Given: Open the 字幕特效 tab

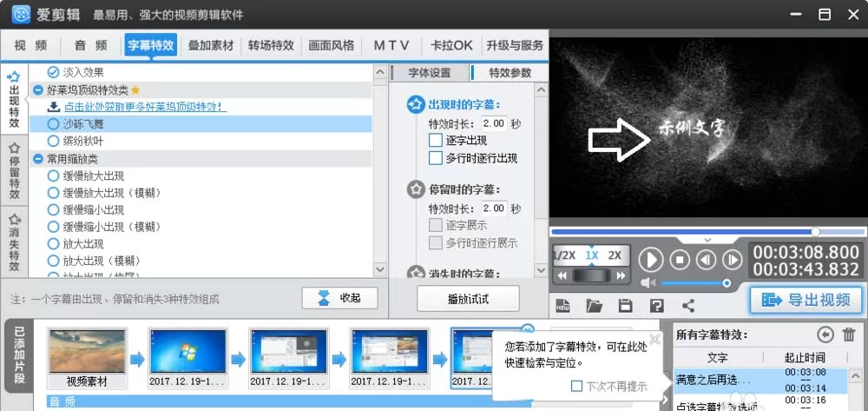Looking at the screenshot, I should (151, 45).
